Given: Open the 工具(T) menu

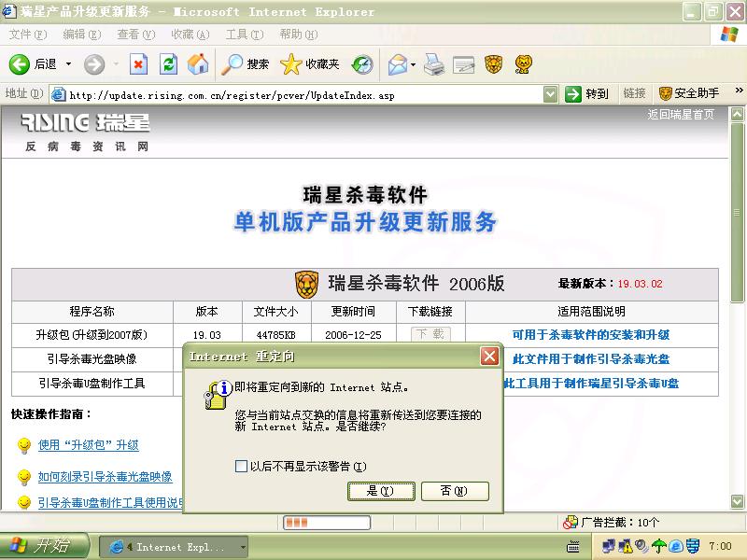Looking at the screenshot, I should point(245,35).
